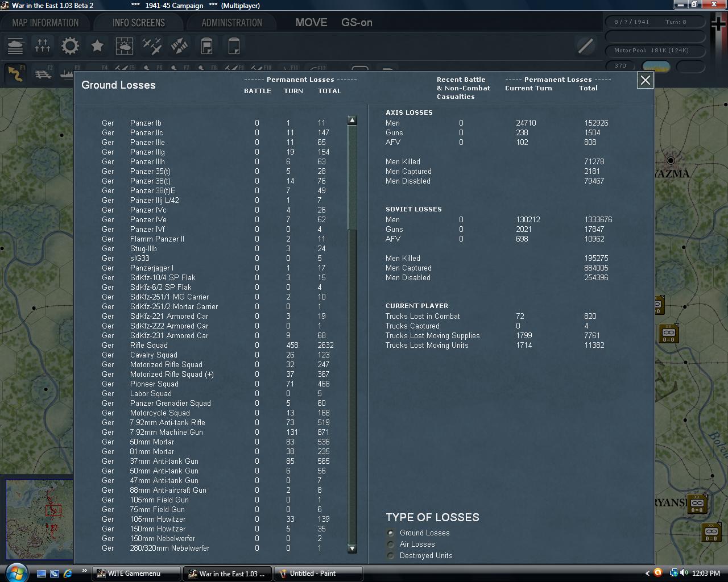Open the Info Screens tab
The width and height of the screenshot is (728, 582).
click(139, 23)
